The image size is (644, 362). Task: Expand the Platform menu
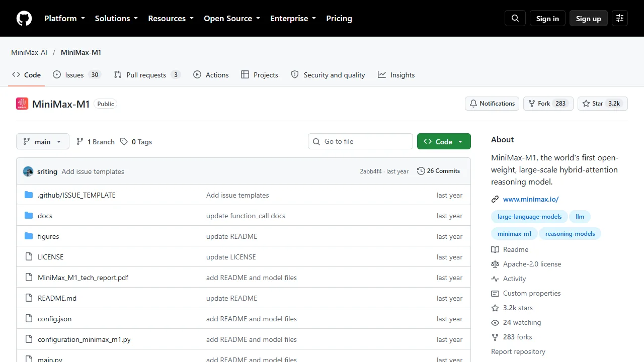(x=65, y=19)
